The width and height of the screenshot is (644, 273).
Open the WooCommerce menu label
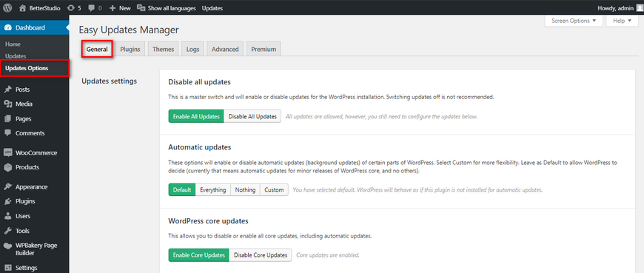point(36,152)
